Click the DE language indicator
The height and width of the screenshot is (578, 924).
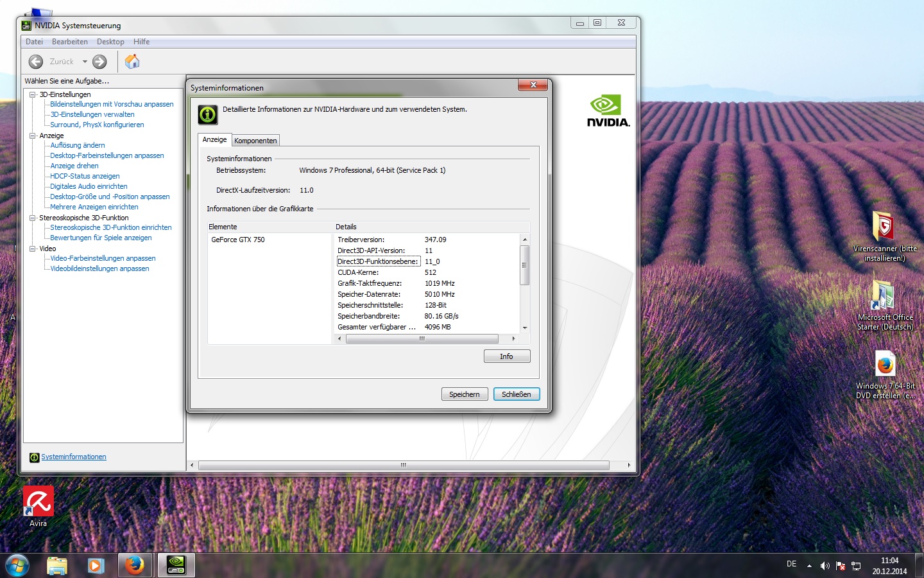791,564
